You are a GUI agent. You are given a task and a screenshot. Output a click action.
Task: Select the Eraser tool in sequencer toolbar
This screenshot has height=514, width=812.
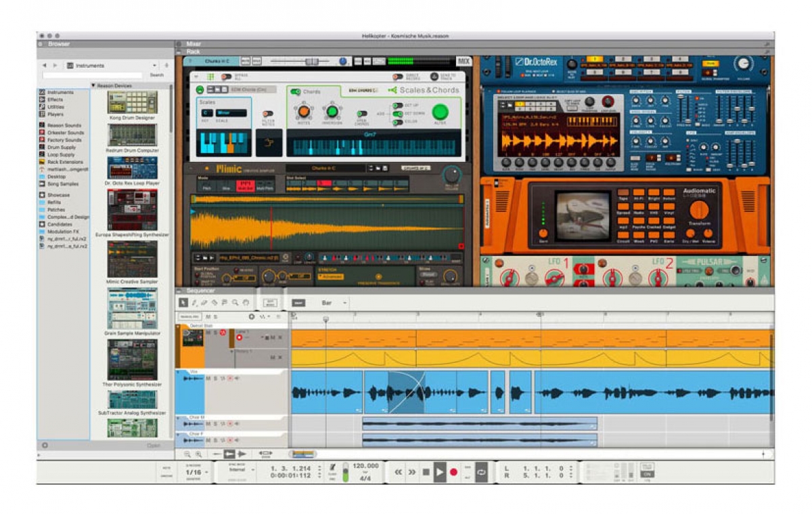point(204,303)
